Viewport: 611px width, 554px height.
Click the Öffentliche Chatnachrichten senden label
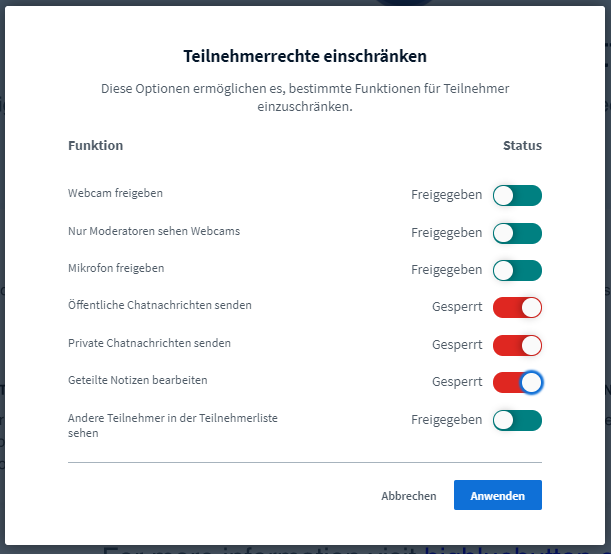click(160, 305)
